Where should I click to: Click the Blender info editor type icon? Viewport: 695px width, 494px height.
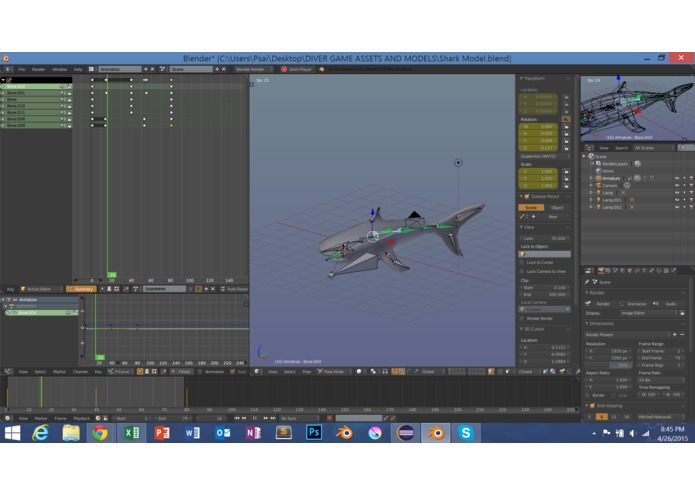click(8, 69)
